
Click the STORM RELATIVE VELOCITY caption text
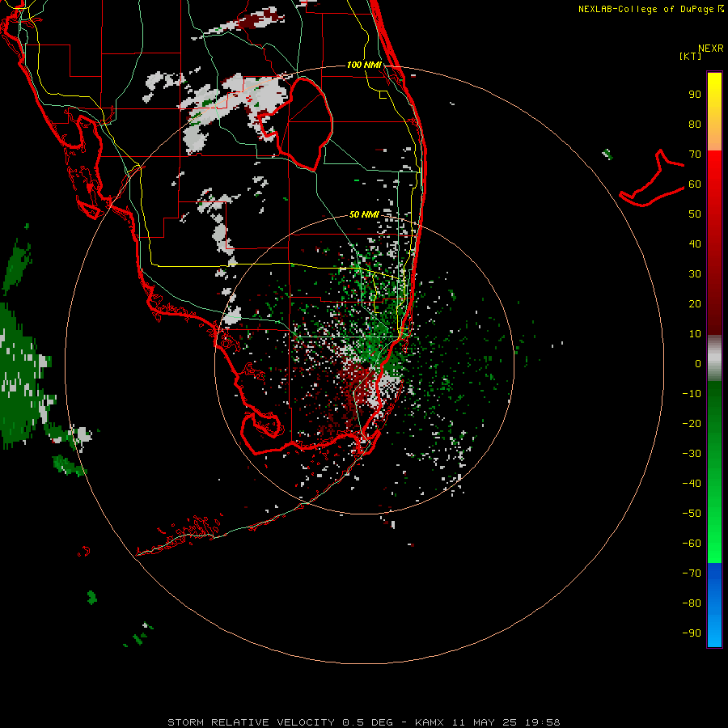tap(251, 722)
